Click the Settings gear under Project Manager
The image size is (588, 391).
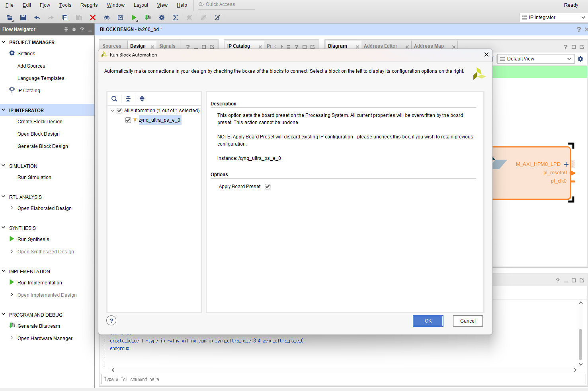click(12, 53)
